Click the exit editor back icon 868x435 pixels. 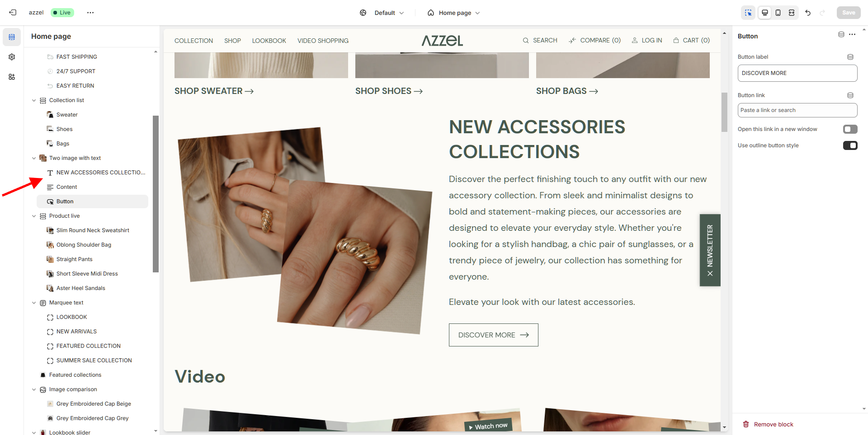tap(13, 13)
